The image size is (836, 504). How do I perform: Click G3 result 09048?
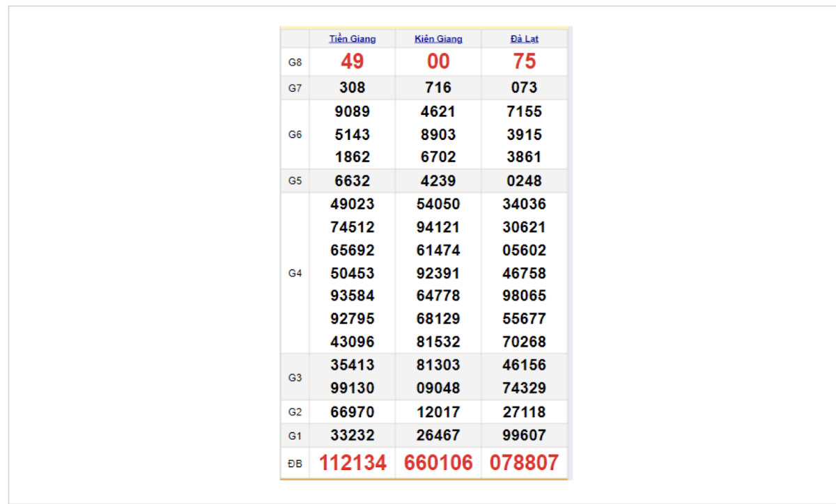coord(438,388)
